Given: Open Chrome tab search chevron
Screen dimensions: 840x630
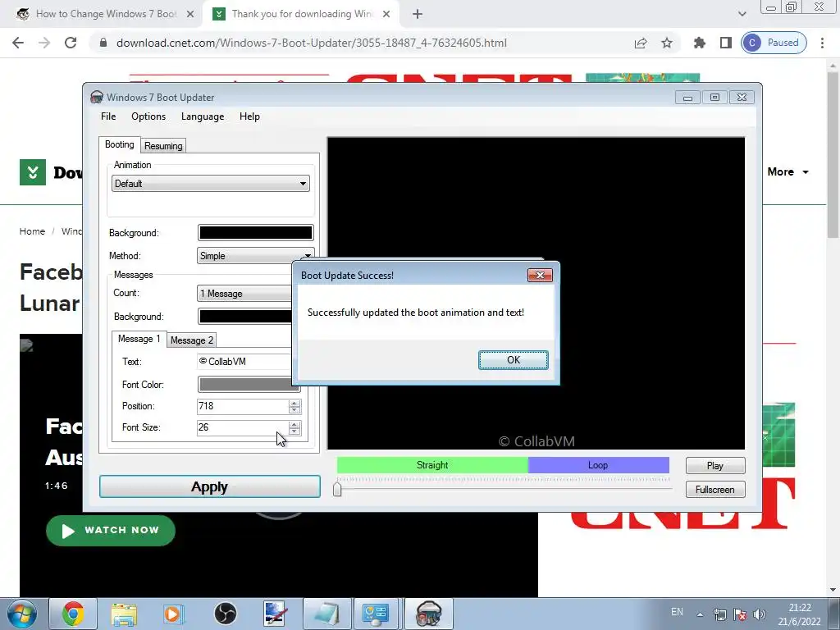Looking at the screenshot, I should coord(742,14).
